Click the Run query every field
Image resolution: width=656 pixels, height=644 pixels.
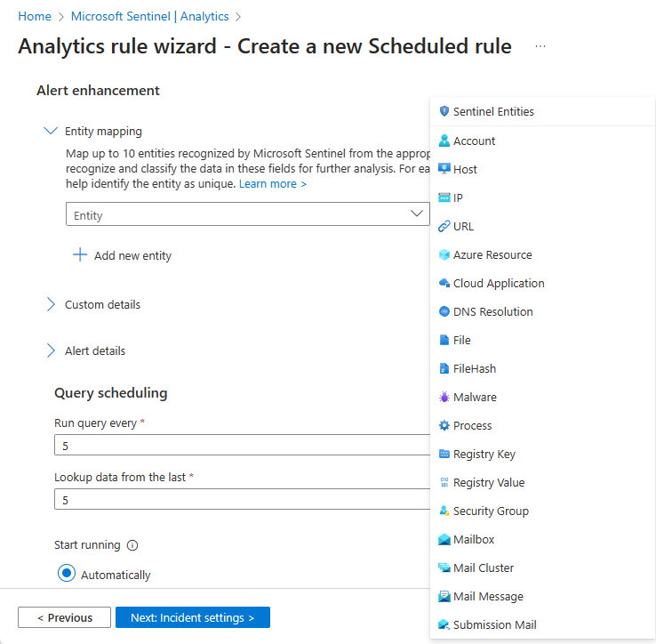coord(242,446)
